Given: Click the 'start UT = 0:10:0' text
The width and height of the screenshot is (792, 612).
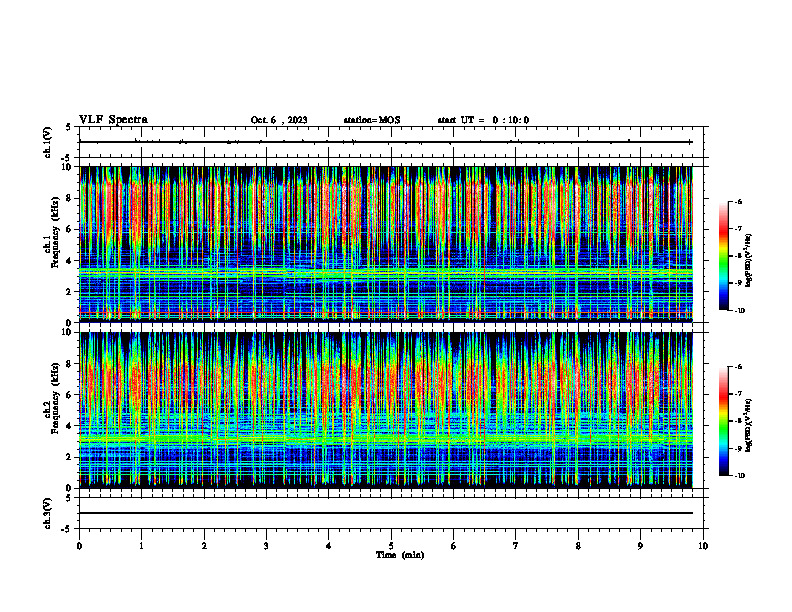Looking at the screenshot, I should tap(483, 120).
